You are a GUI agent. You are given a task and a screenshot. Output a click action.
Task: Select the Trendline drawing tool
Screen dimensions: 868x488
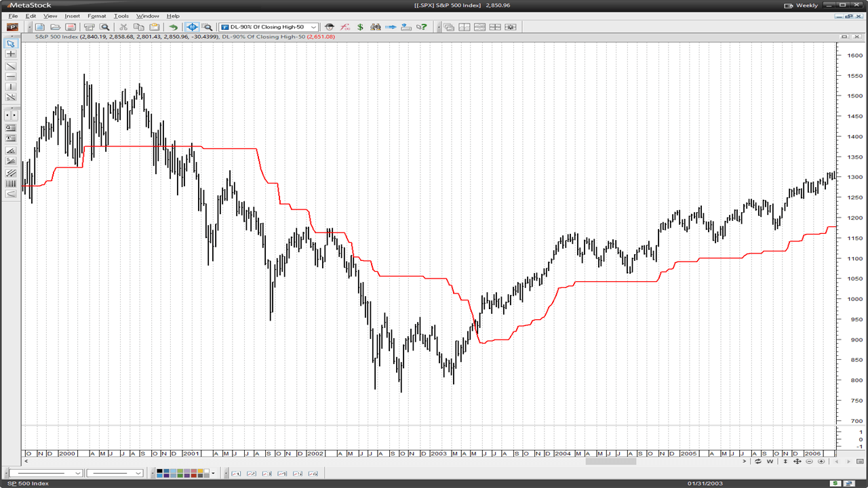tap(11, 66)
